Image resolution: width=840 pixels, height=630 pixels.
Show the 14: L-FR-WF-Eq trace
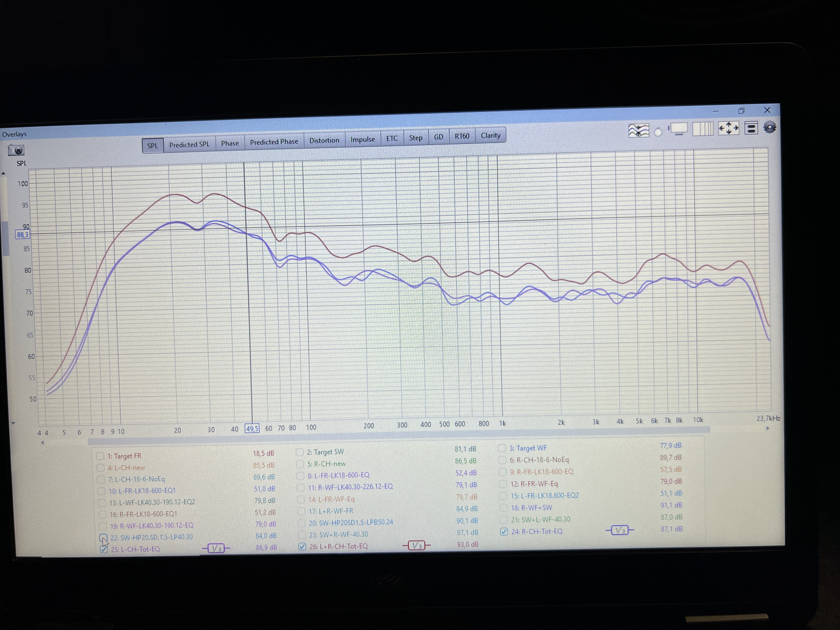(x=301, y=499)
